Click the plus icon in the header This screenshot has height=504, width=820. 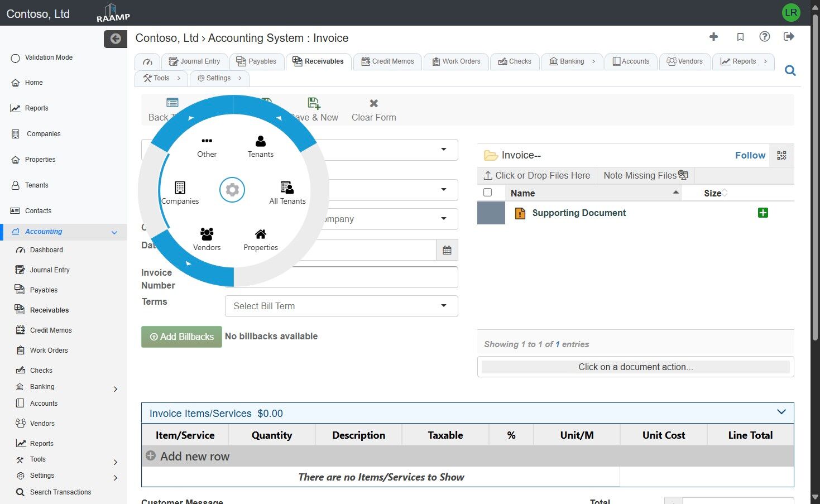(713, 37)
